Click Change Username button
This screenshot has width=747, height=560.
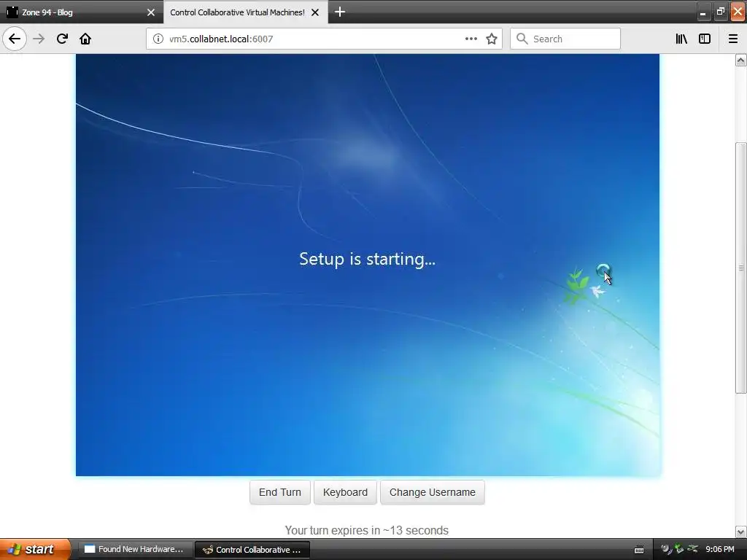(432, 492)
